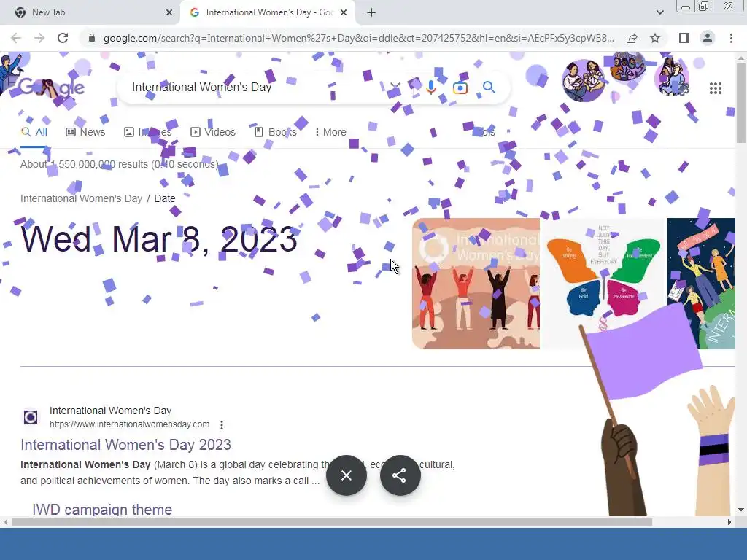Click the scroll-right arrow of horizontal scrollbar
This screenshot has height=560, width=747.
pos(729,522)
